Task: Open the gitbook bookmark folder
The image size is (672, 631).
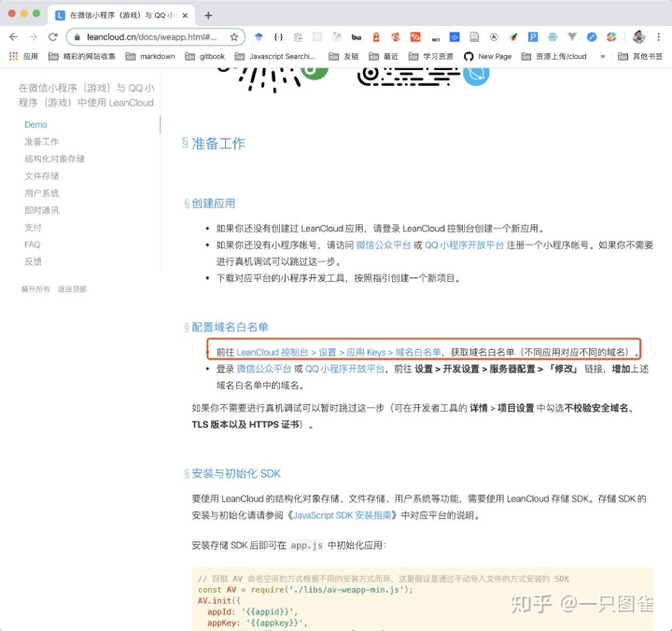Action: [204, 56]
